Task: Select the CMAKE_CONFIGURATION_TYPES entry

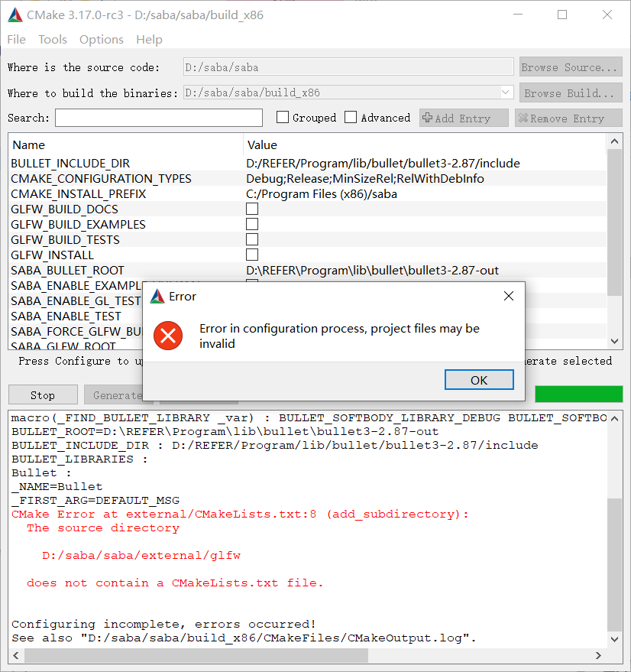Action: point(101,179)
